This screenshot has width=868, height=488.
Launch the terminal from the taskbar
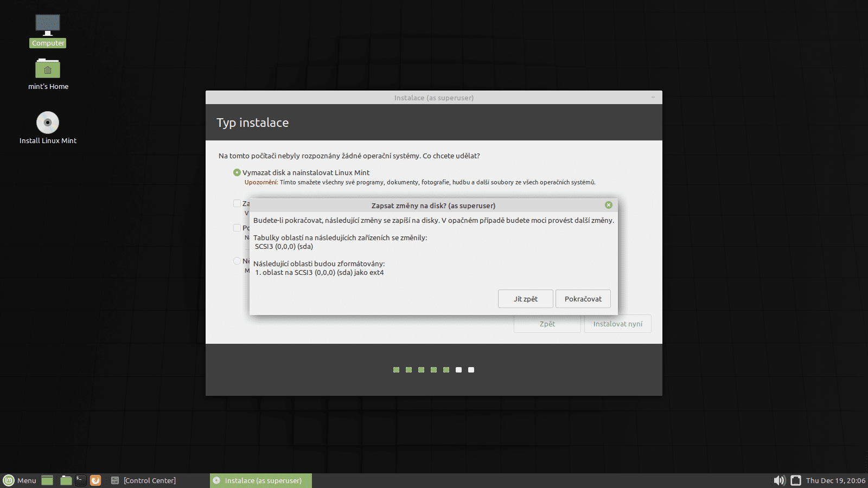click(81, 480)
